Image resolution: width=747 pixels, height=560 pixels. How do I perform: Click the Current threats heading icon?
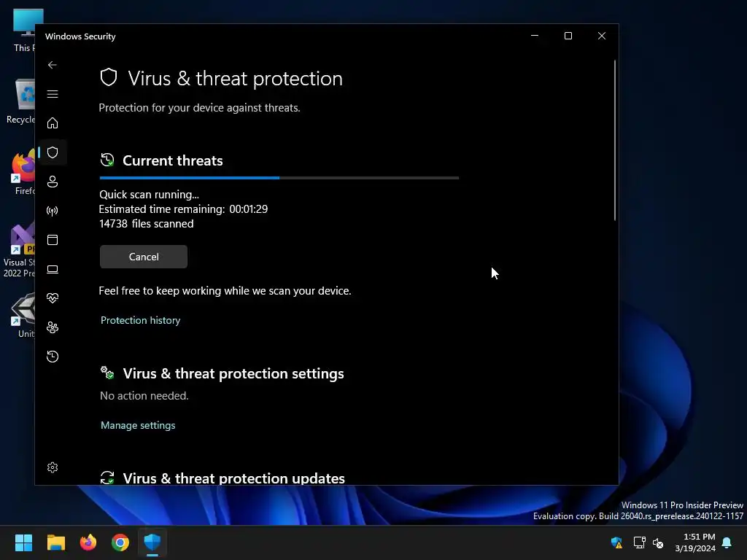coord(107,160)
